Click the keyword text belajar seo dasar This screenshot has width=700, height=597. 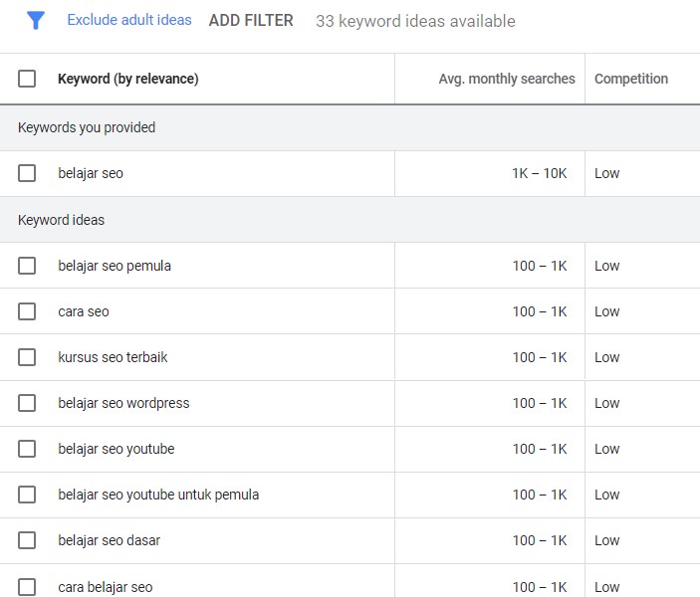click(109, 540)
